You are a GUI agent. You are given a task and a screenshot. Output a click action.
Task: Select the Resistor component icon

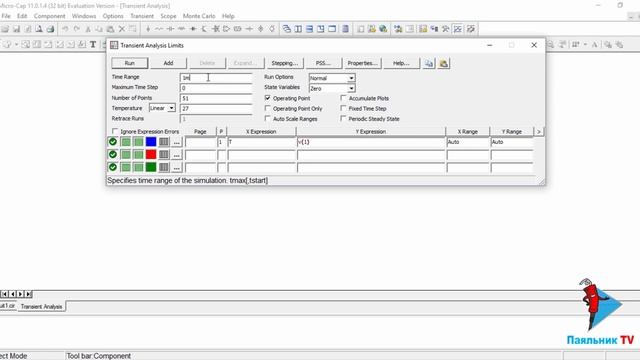(159, 29)
